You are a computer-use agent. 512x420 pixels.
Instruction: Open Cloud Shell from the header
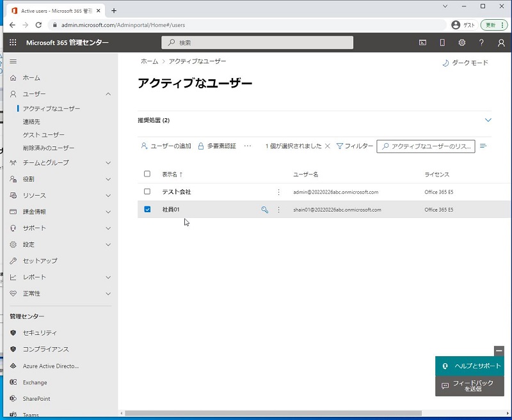(422, 42)
